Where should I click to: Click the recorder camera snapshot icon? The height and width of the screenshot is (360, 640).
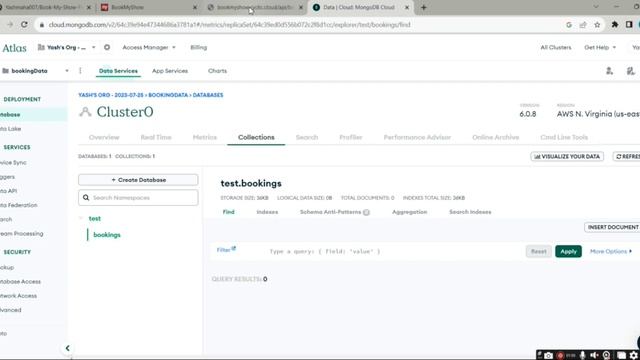(x=549, y=356)
